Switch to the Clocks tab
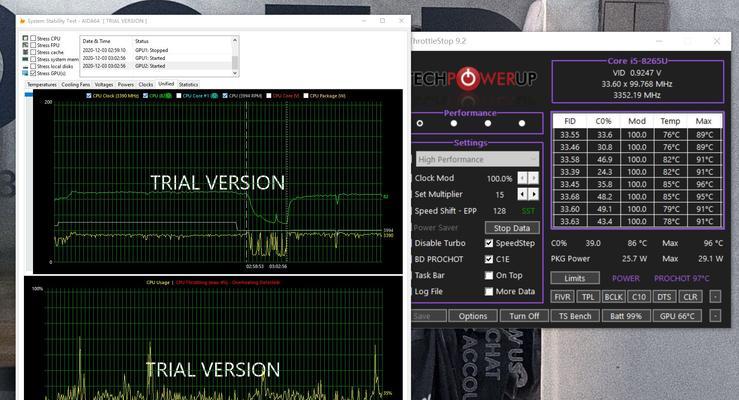Screen dimensions: 739x400 [x=146, y=84]
